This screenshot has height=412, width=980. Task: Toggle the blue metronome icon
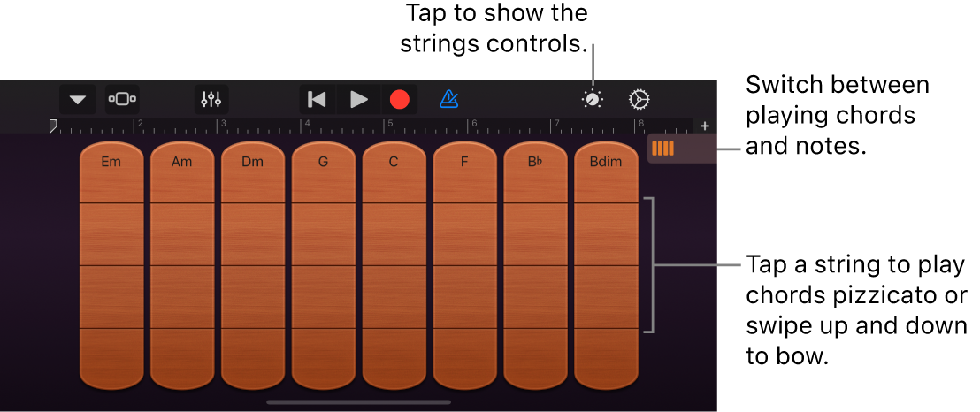click(x=448, y=99)
